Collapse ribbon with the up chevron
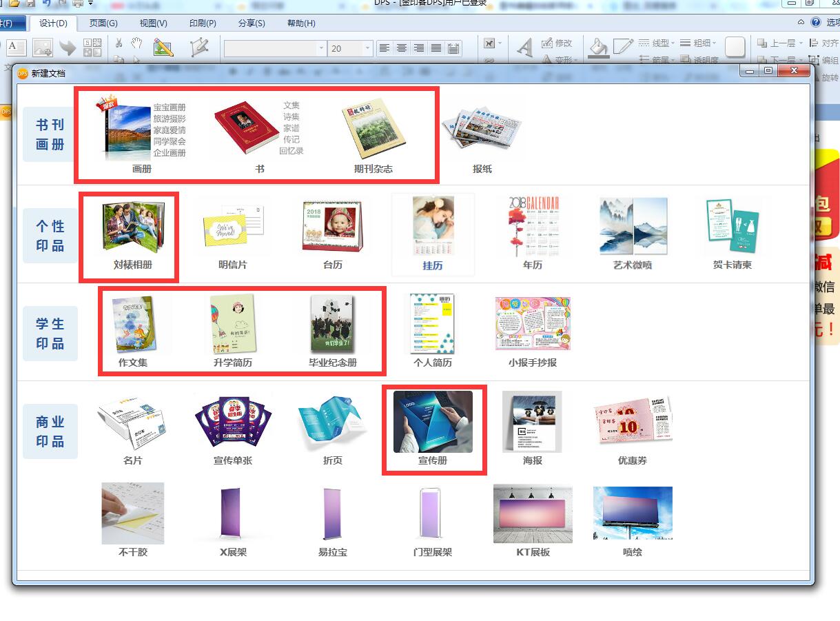 [801, 23]
